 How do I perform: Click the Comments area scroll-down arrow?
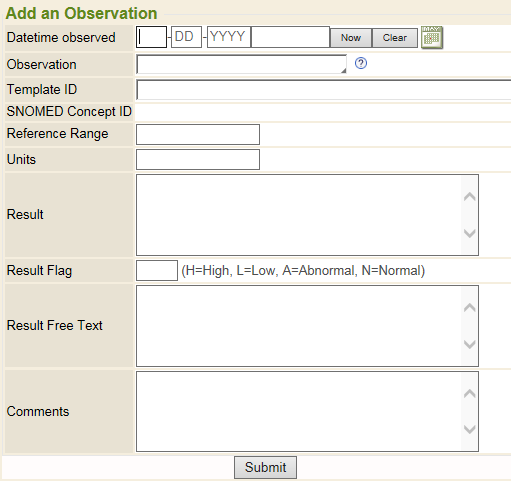click(x=470, y=429)
